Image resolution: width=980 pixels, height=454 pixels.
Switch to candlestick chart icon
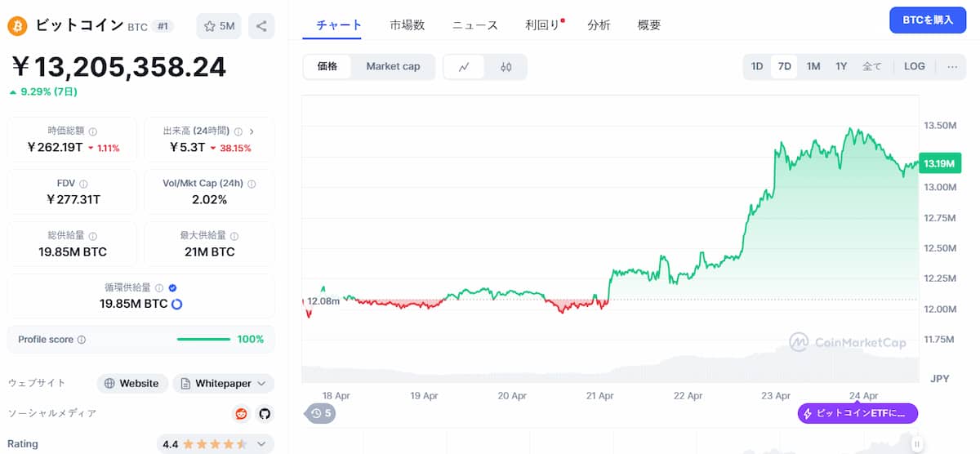pyautogui.click(x=506, y=67)
